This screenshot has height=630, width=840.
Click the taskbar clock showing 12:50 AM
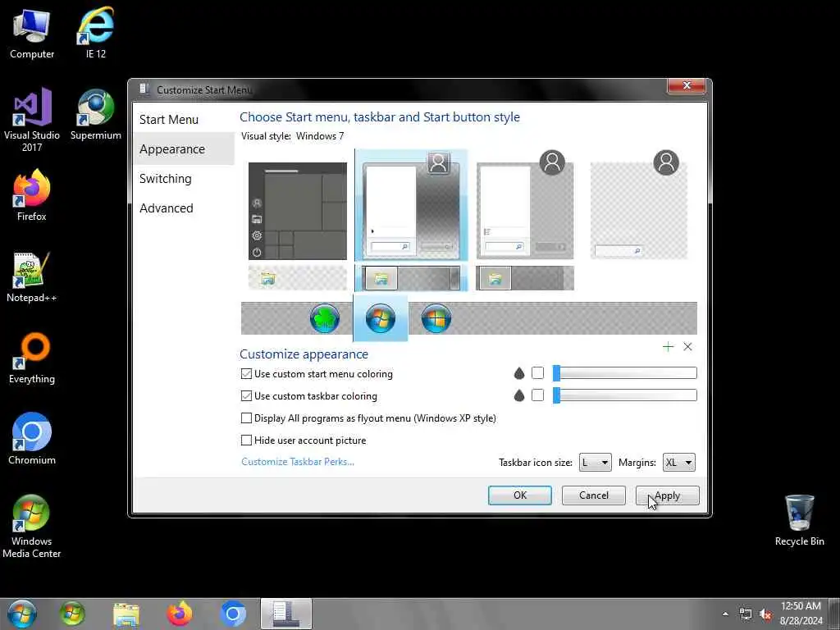(801, 614)
